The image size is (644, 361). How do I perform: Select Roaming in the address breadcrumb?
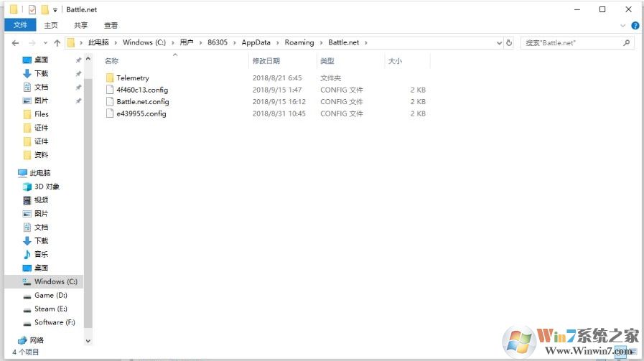[299, 42]
